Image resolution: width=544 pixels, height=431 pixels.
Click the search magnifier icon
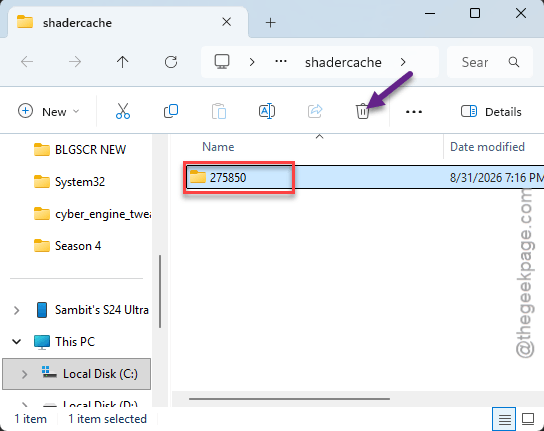coord(514,62)
